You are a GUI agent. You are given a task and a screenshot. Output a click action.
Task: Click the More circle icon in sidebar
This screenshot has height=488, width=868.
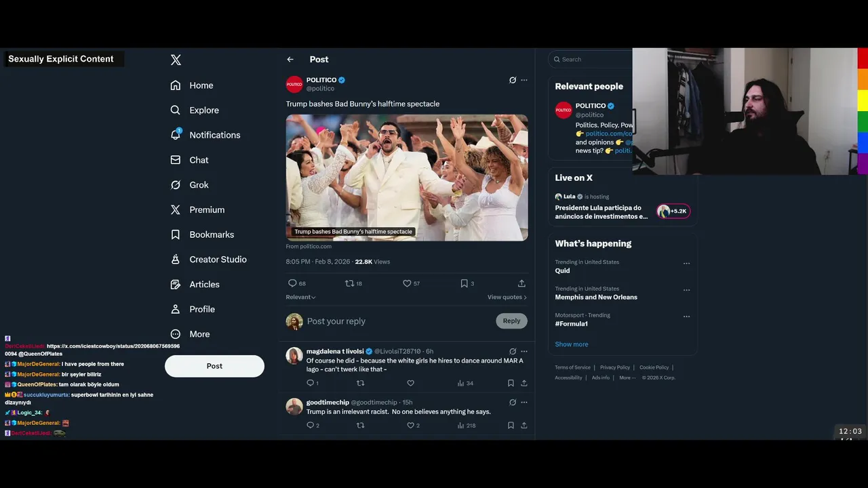pos(176,334)
